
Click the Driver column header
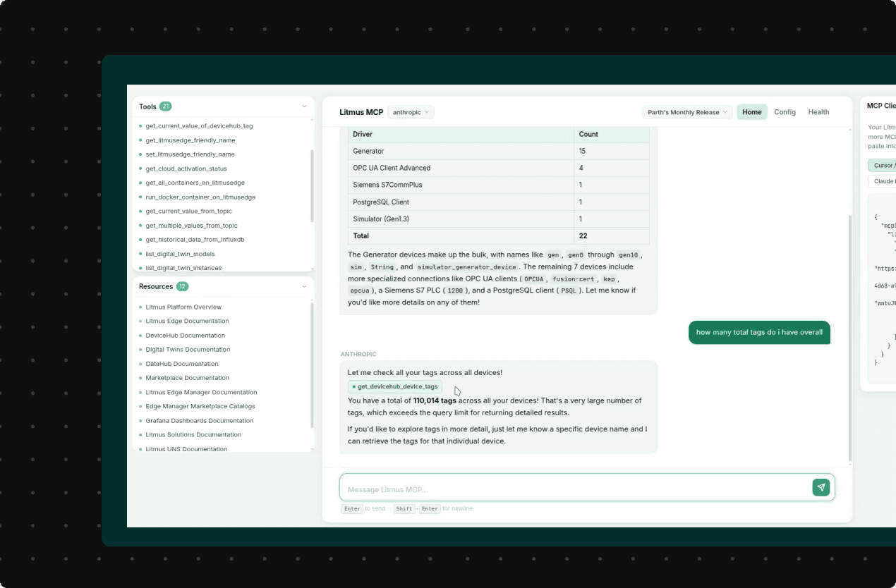(461, 134)
